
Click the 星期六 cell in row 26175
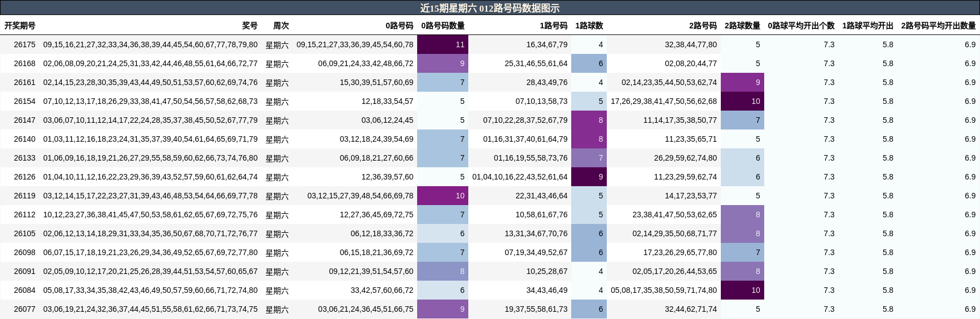(277, 44)
